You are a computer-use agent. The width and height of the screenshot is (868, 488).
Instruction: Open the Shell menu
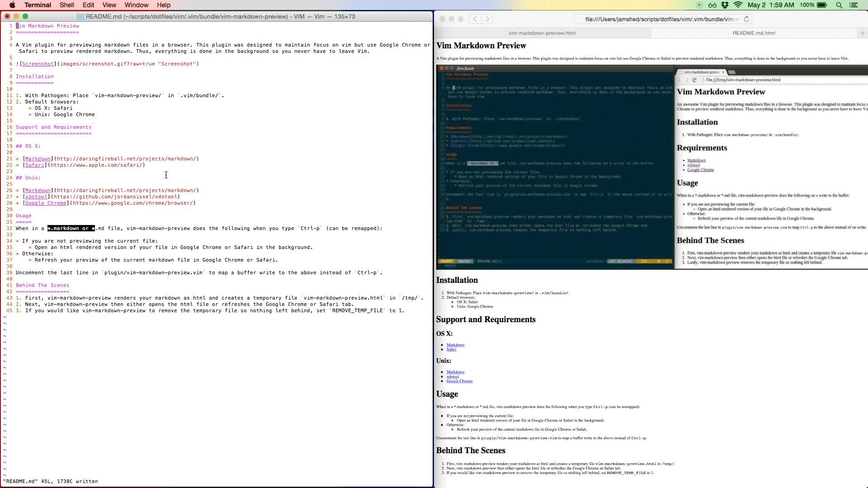[66, 5]
